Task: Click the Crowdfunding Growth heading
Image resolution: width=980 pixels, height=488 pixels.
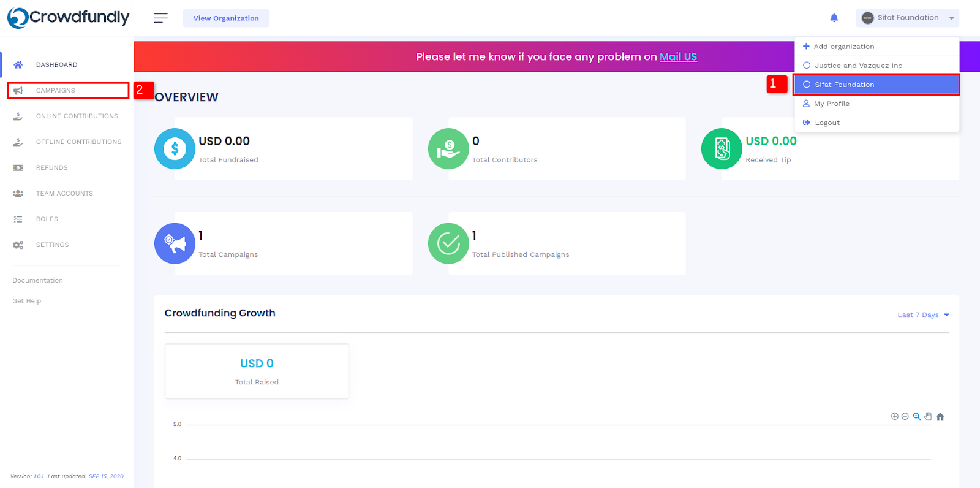Action: pos(220,313)
